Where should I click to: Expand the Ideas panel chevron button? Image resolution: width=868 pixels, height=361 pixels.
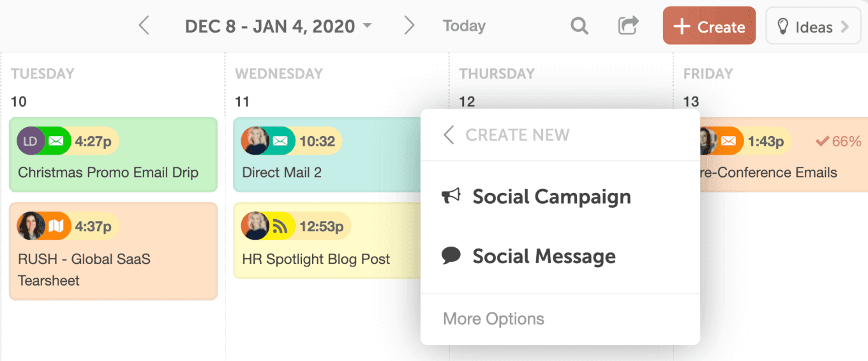tap(813, 26)
